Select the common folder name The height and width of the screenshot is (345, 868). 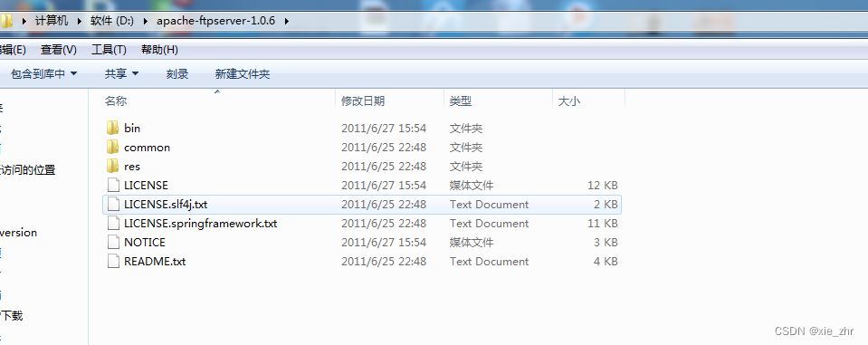coord(148,148)
